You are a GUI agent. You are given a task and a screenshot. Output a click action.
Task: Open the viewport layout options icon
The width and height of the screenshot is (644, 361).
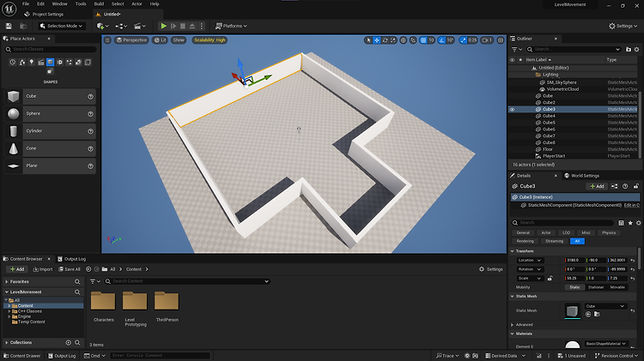[x=501, y=40]
